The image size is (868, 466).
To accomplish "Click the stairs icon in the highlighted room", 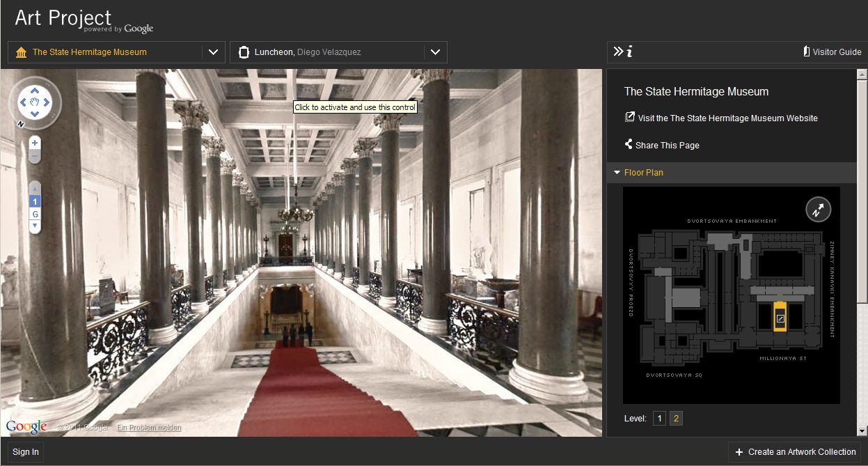I will click(780, 319).
